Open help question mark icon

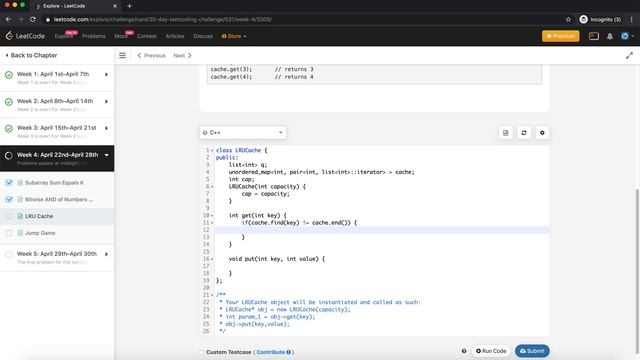tap(464, 351)
